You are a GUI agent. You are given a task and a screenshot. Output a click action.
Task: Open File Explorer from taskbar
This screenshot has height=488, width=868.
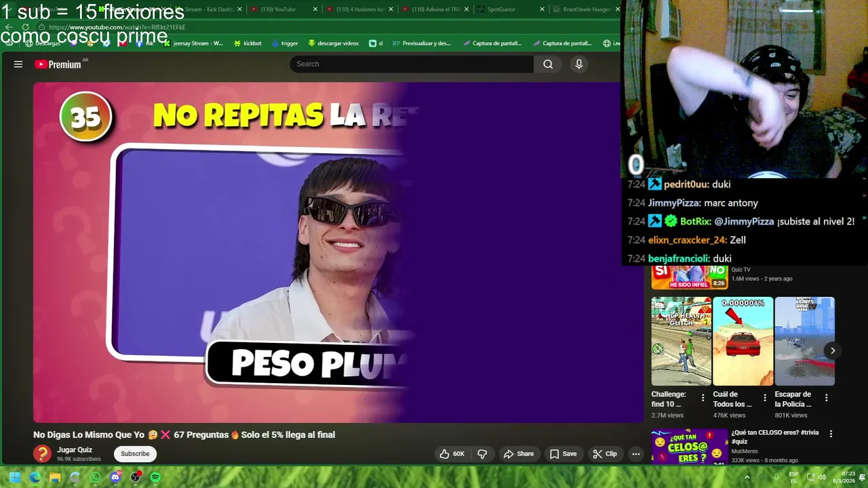tap(55, 477)
